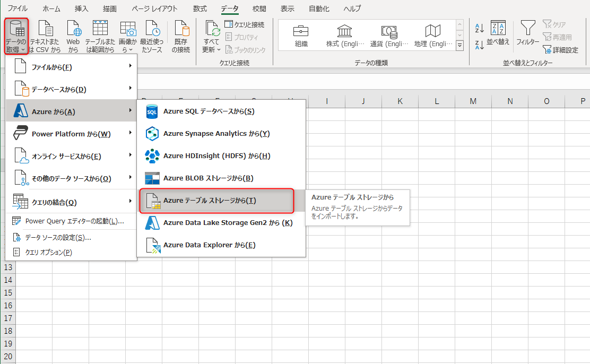590x364 pixels.
Task: Open the 画像から picture import button
Action: point(127,36)
